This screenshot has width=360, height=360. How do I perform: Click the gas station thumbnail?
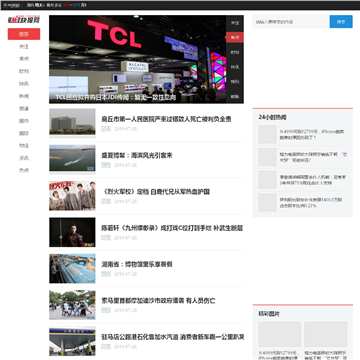point(72,341)
